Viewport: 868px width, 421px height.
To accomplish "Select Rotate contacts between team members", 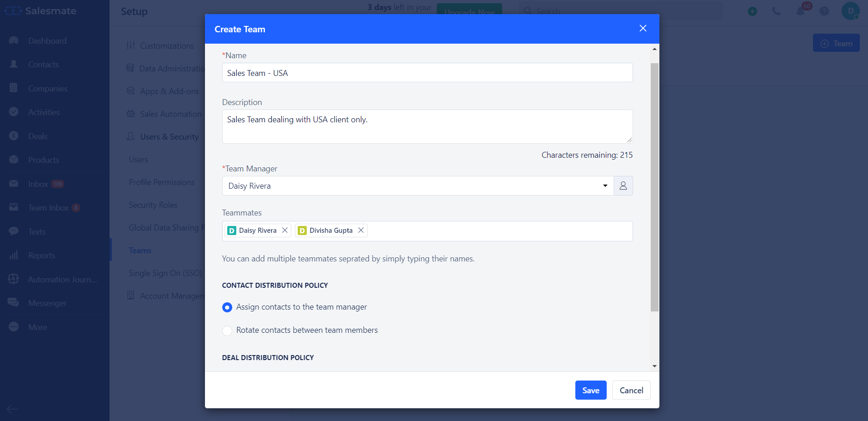I will pos(227,331).
